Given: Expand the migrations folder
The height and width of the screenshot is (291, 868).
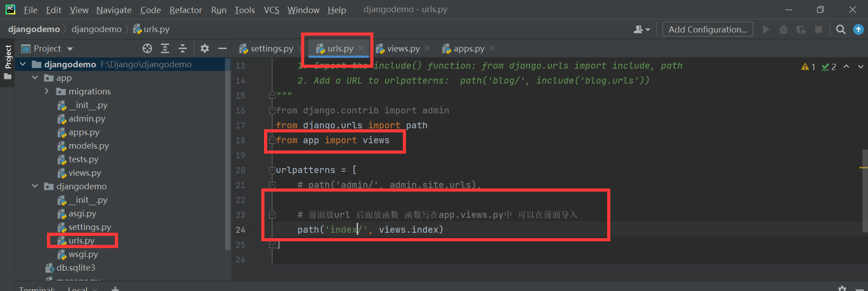Looking at the screenshot, I should click(47, 91).
